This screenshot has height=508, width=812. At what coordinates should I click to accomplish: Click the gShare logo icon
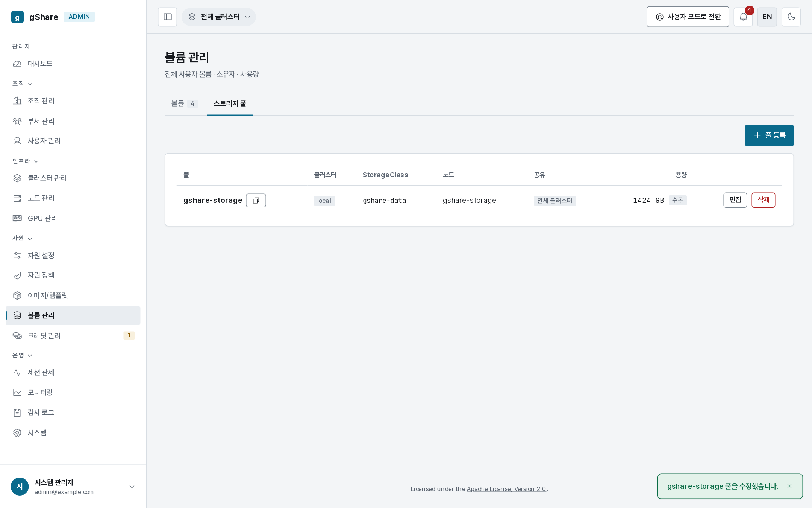click(x=17, y=17)
